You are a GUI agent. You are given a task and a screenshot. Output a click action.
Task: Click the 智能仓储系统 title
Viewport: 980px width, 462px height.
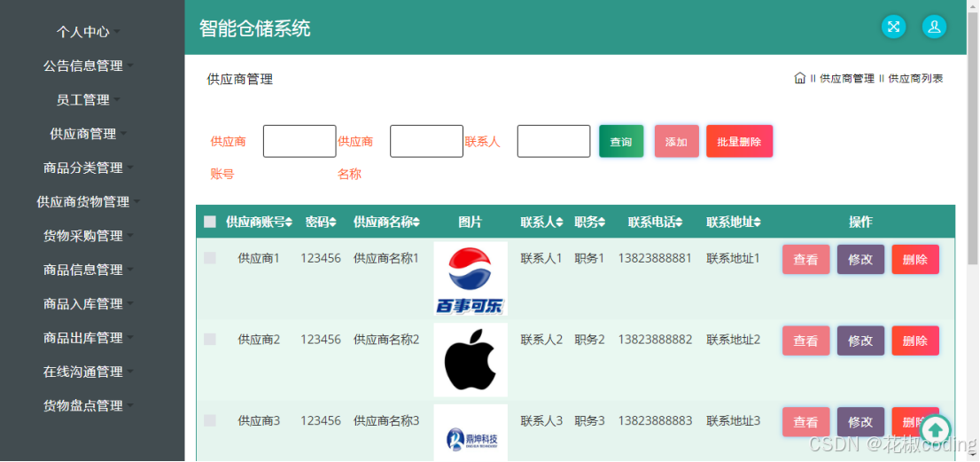click(255, 28)
